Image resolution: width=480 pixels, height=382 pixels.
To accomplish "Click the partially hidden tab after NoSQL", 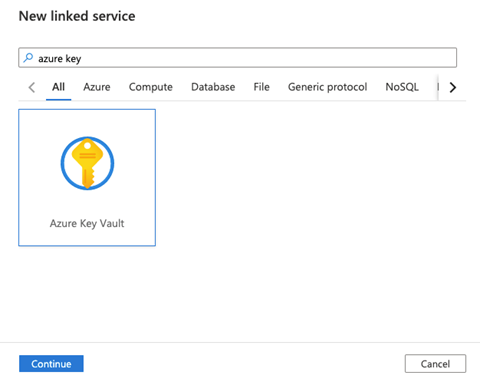I will pyautogui.click(x=438, y=87).
